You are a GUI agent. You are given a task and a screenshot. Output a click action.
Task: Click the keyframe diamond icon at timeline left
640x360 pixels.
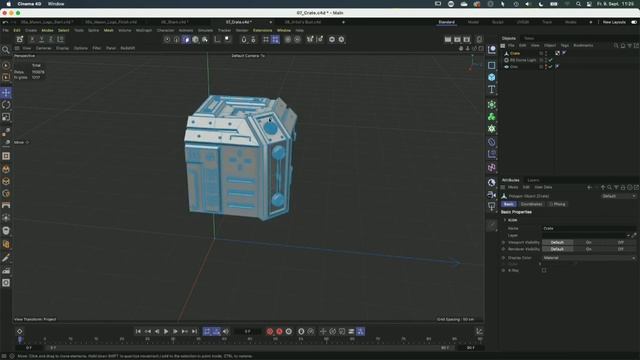click(x=20, y=331)
